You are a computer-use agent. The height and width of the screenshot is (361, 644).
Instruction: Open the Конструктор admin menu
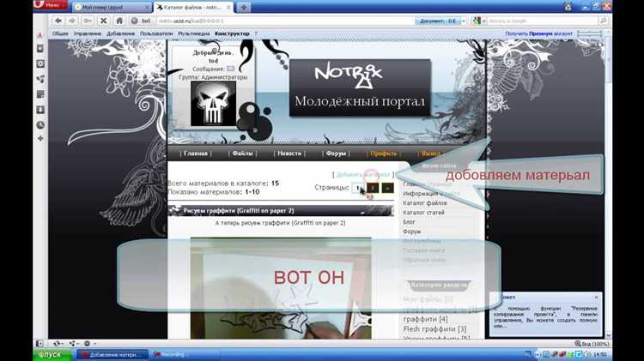coord(232,33)
